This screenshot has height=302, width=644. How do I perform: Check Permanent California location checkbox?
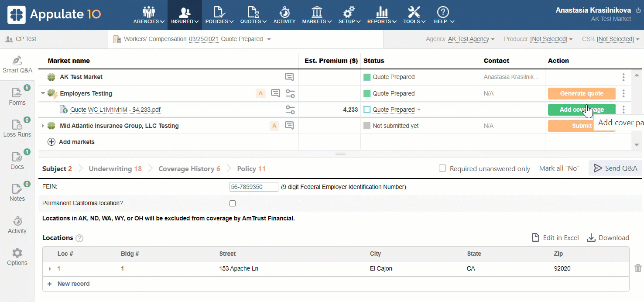233,203
